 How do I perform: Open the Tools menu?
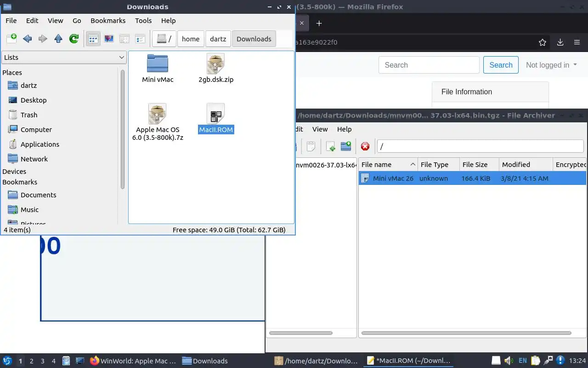coord(143,20)
